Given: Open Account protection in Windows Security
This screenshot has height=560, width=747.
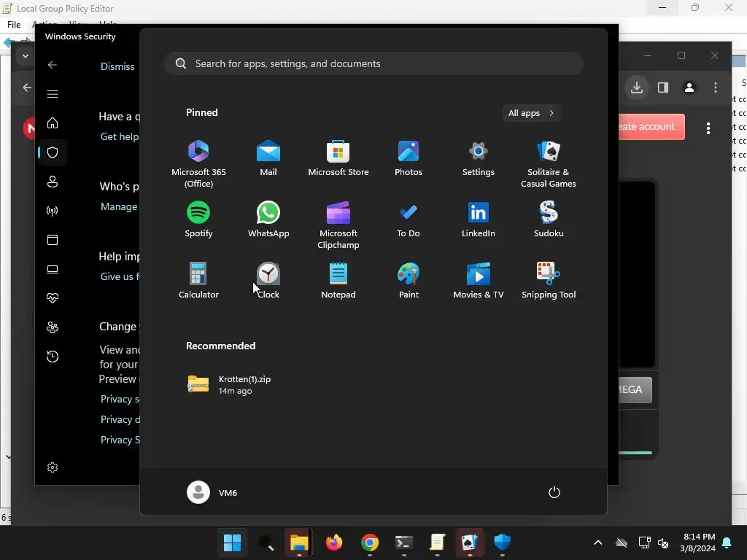Looking at the screenshot, I should [x=53, y=182].
